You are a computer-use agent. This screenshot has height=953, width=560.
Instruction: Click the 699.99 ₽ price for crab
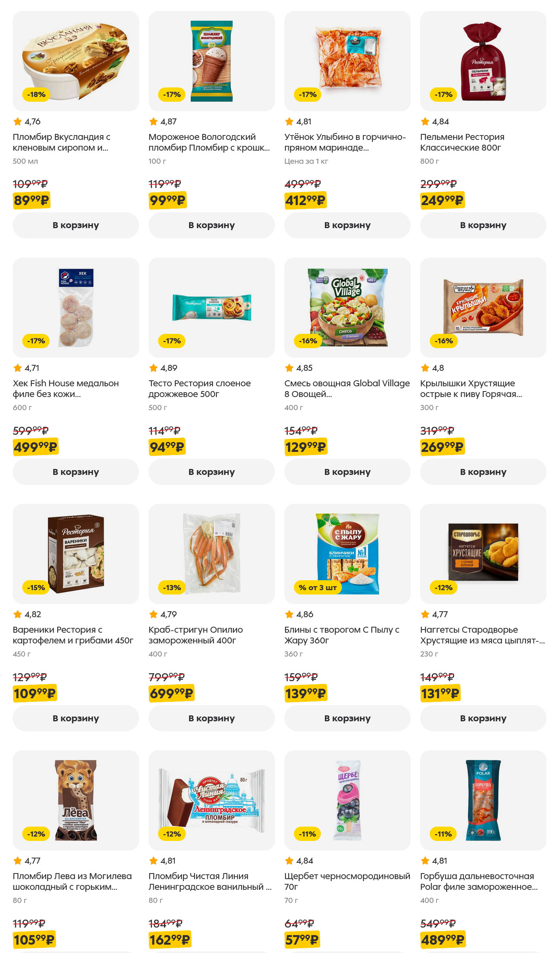tap(171, 693)
